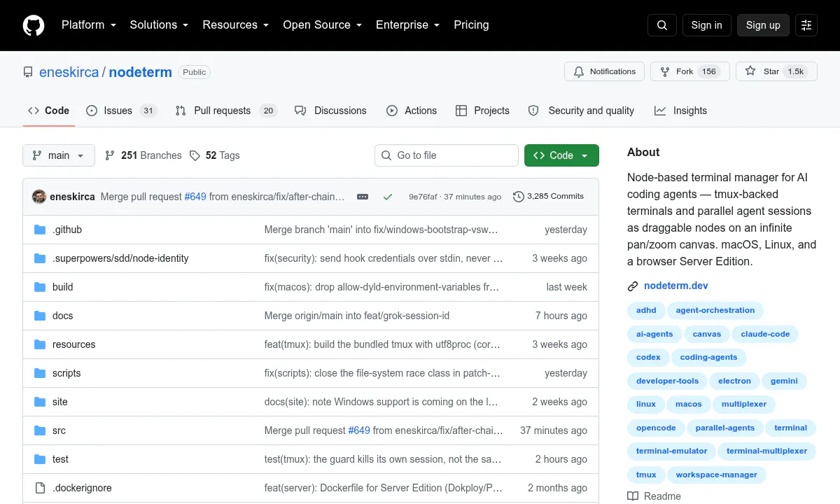Open the eneskirca owner link
The width and height of the screenshot is (840, 504).
point(69,72)
